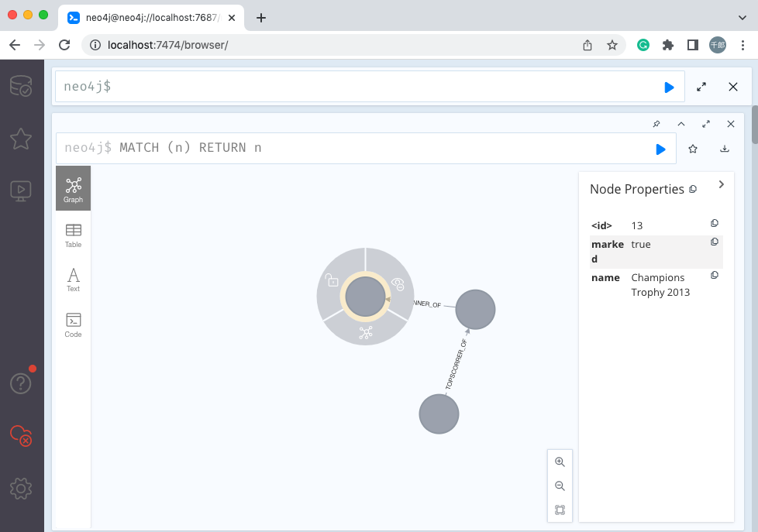Open the Favorites star in sidebar
This screenshot has height=532, width=758.
coord(21,139)
